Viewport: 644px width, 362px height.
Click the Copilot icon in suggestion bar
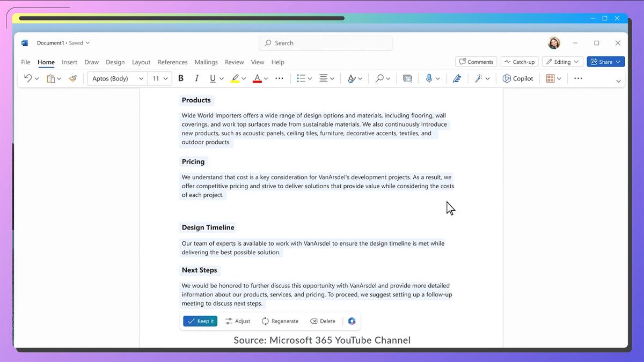pyautogui.click(x=352, y=321)
